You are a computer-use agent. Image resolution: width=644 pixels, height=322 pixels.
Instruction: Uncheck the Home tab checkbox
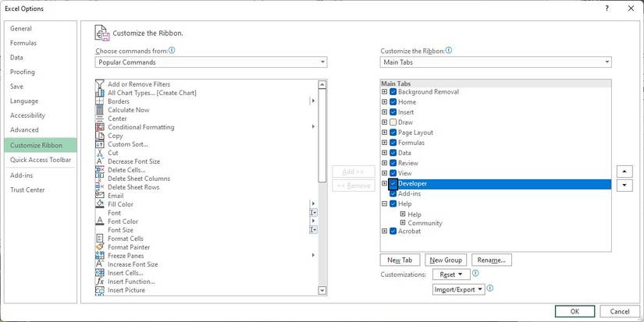click(x=393, y=102)
